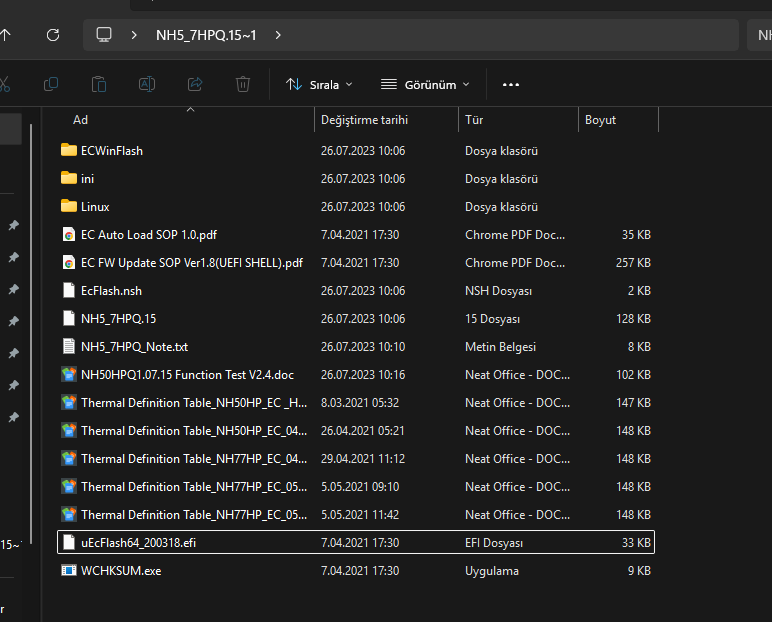Sort by the Boyut column header
This screenshot has height=622, width=772.
point(600,120)
